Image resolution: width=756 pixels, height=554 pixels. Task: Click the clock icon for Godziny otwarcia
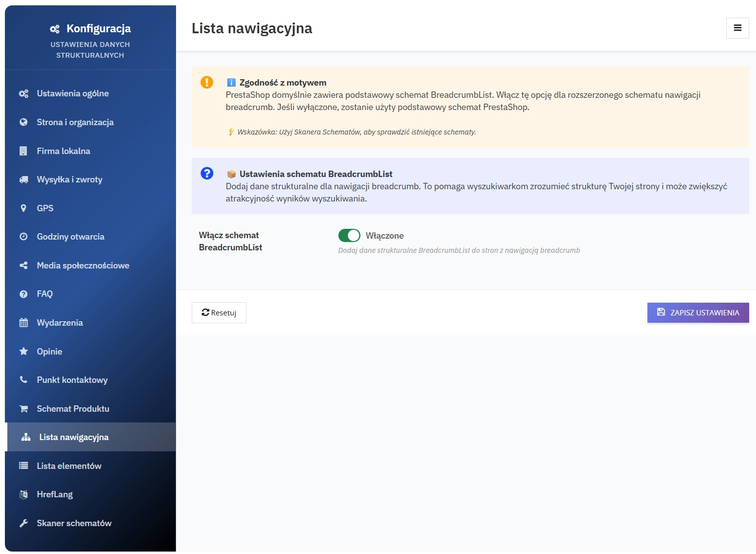coord(23,237)
